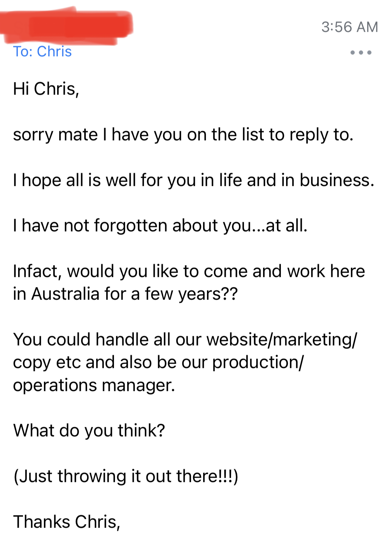Tap the "operations manager." text

[94, 385]
